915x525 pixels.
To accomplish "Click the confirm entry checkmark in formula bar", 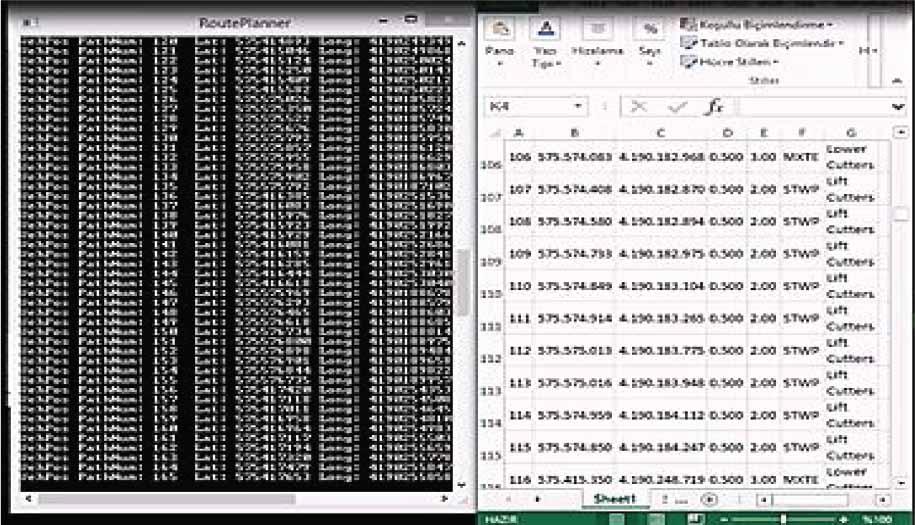I will (677, 106).
